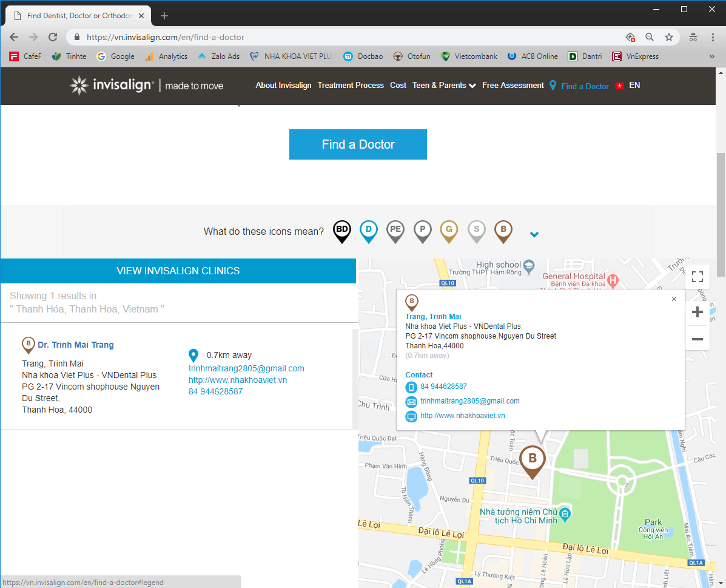Image resolution: width=726 pixels, height=588 pixels.
Task: Switch language via EN selector
Action: coord(634,86)
